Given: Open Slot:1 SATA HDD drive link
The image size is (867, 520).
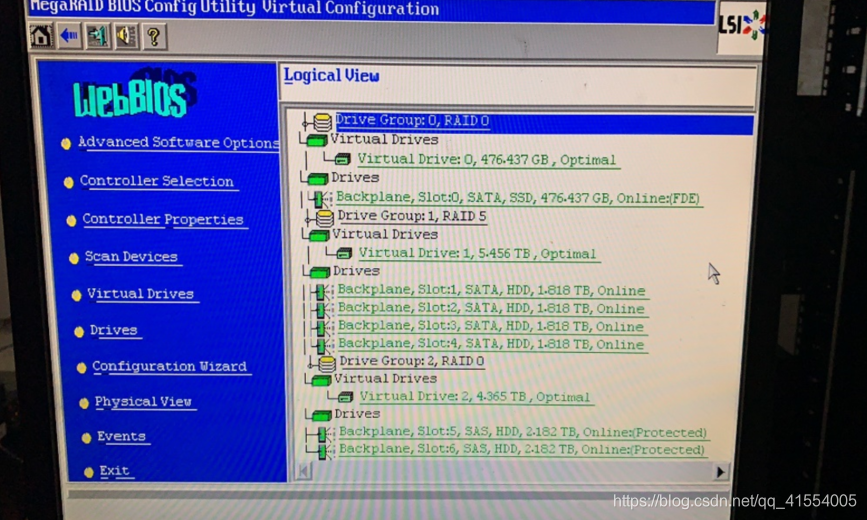Looking at the screenshot, I should (x=492, y=290).
